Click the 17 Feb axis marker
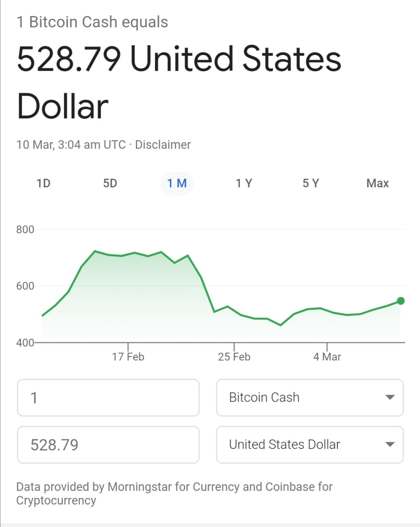The image size is (420, 527). pyautogui.click(x=128, y=357)
